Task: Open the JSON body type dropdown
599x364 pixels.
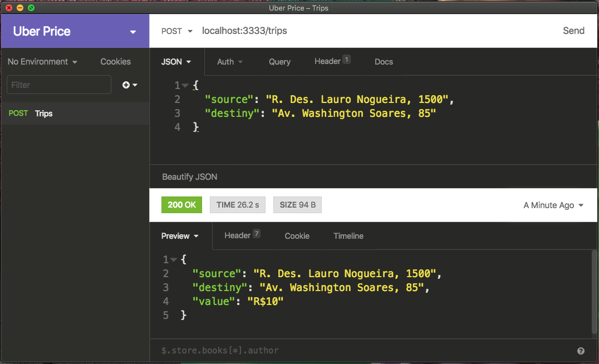Action: (176, 61)
